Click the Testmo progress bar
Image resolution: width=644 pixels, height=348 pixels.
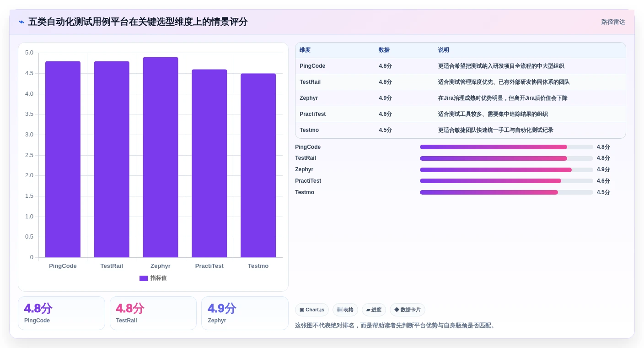[506, 192]
